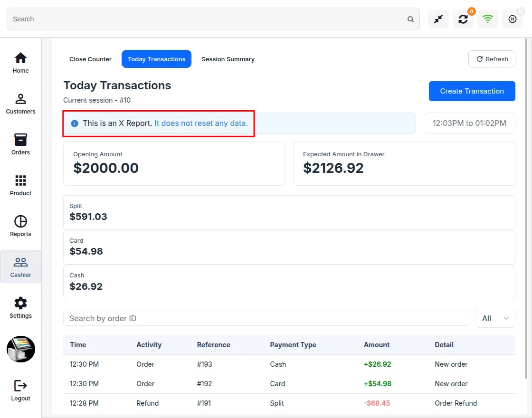Open the Orders section
Image resolution: width=532 pixels, height=418 pixels.
coord(20,144)
